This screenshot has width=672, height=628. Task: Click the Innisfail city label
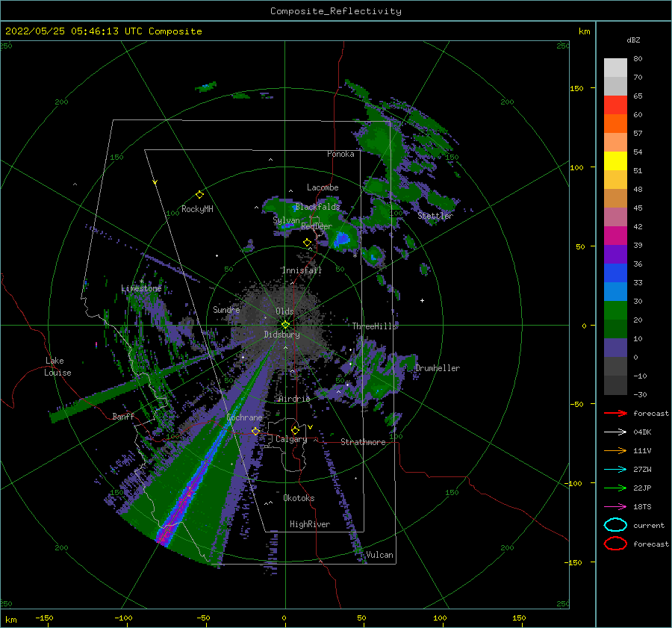tap(302, 270)
